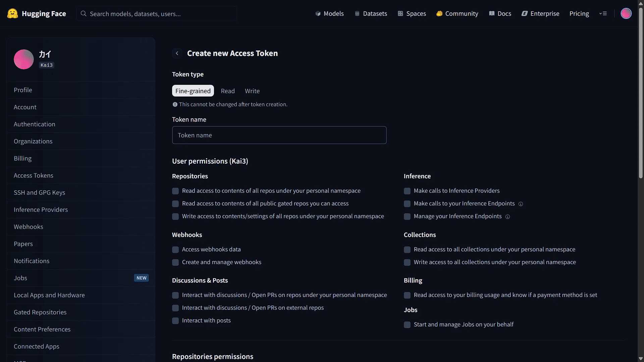644x362 pixels.
Task: Check Make calls to Inference Providers
Action: 407,191
